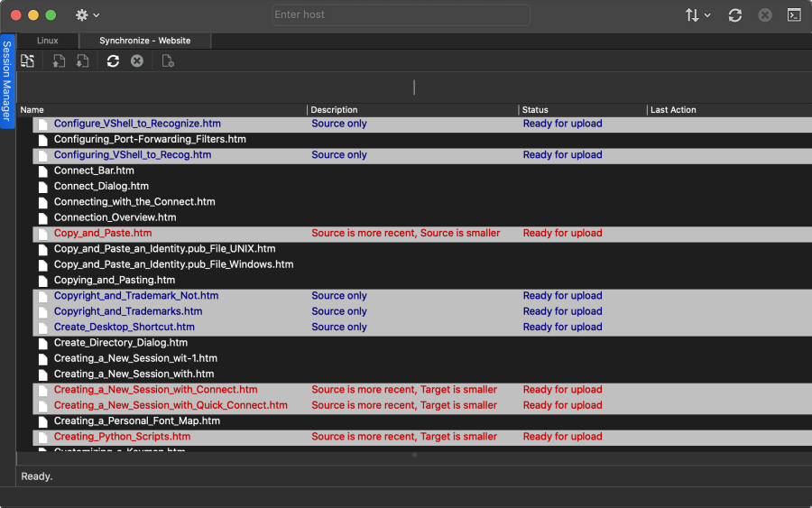Expand the transfer arrows dropdown
Screen dimensions: 812x508
pyautogui.click(x=697, y=15)
